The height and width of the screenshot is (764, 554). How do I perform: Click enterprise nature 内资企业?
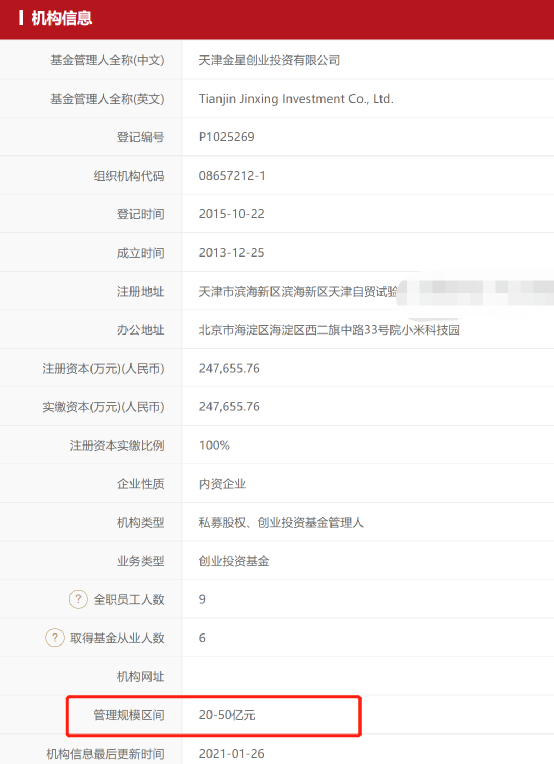[x=222, y=484]
